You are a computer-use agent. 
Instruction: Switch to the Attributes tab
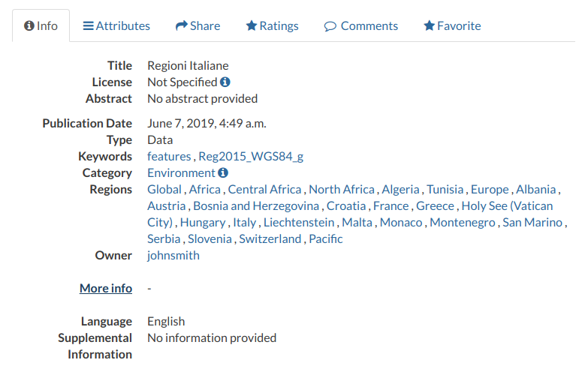pyautogui.click(x=116, y=25)
